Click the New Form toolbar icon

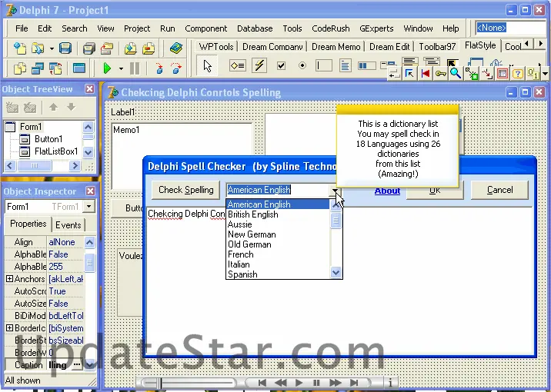(x=79, y=68)
